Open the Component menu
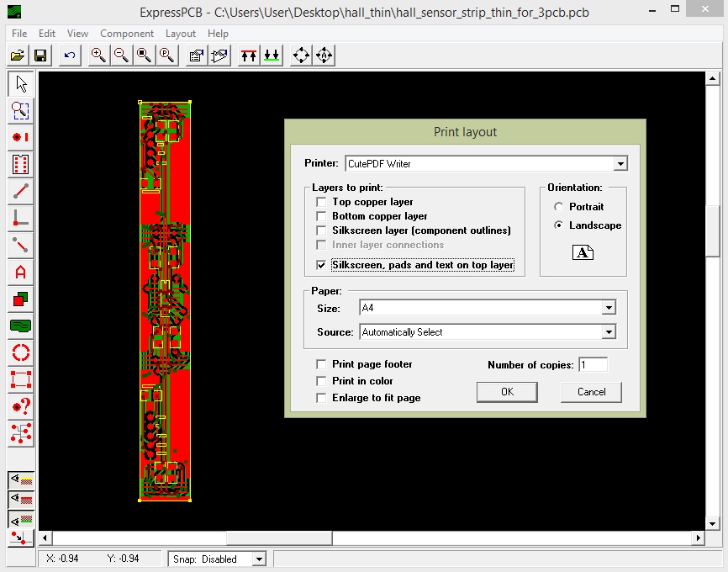 click(127, 34)
